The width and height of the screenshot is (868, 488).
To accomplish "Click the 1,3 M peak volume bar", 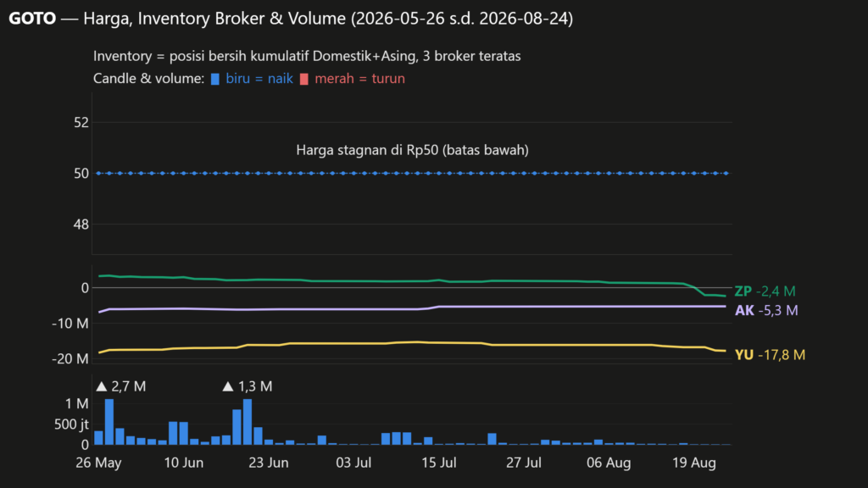I will (x=248, y=422).
